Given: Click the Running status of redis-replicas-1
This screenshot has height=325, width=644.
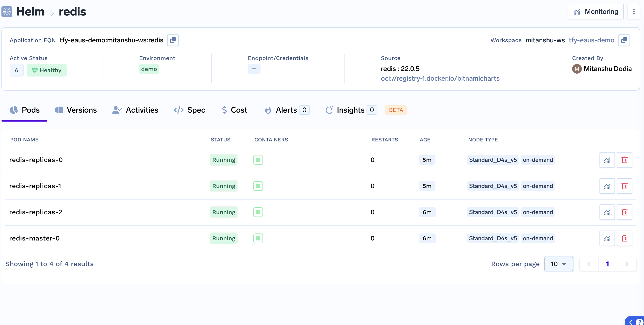Looking at the screenshot, I should point(224,186).
